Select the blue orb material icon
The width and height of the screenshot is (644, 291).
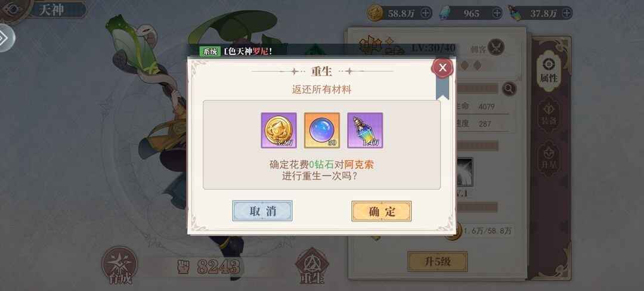pos(322,131)
